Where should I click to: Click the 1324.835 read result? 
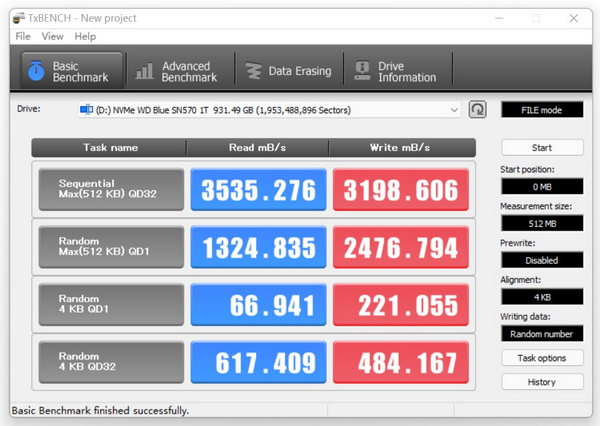point(258,247)
